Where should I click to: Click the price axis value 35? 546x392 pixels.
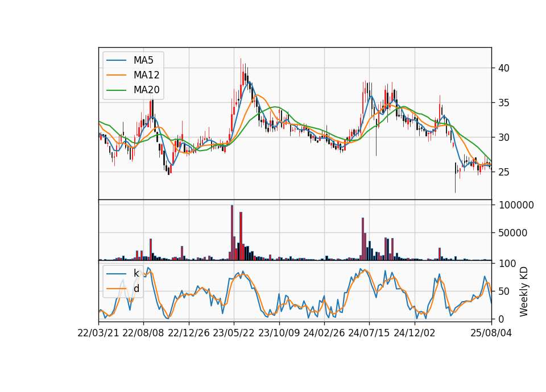[503, 103]
